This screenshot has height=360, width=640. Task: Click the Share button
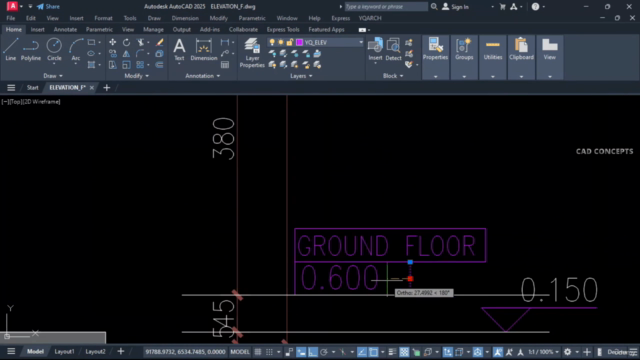(48, 7)
